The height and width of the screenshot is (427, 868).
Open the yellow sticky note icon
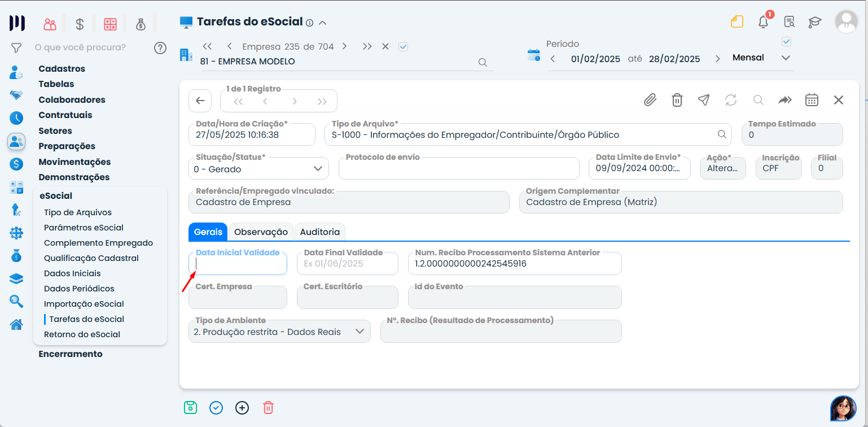pyautogui.click(x=737, y=22)
